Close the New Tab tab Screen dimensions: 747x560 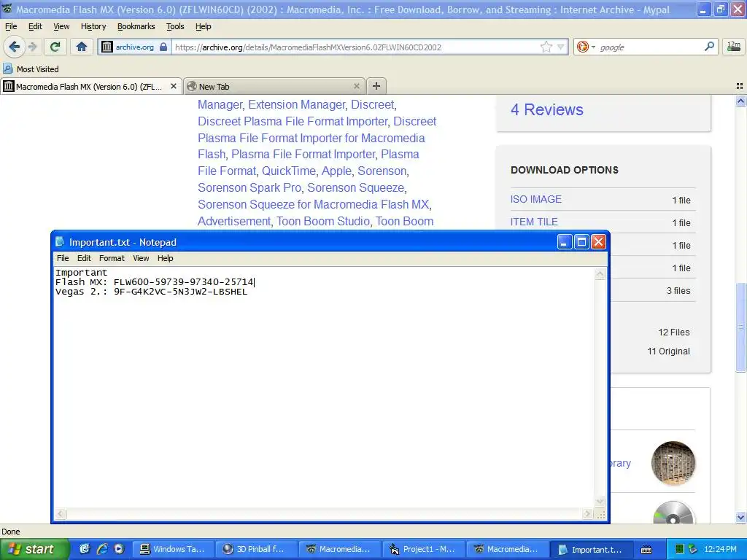point(356,86)
